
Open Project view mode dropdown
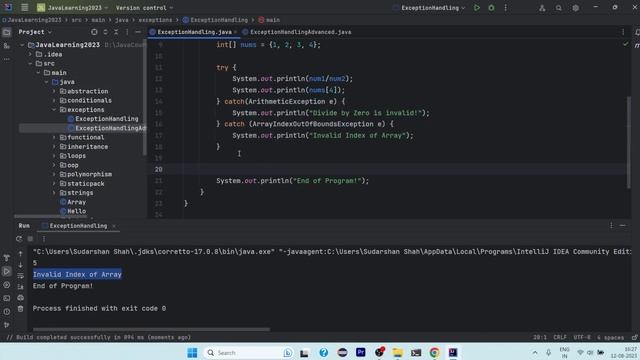click(35, 32)
